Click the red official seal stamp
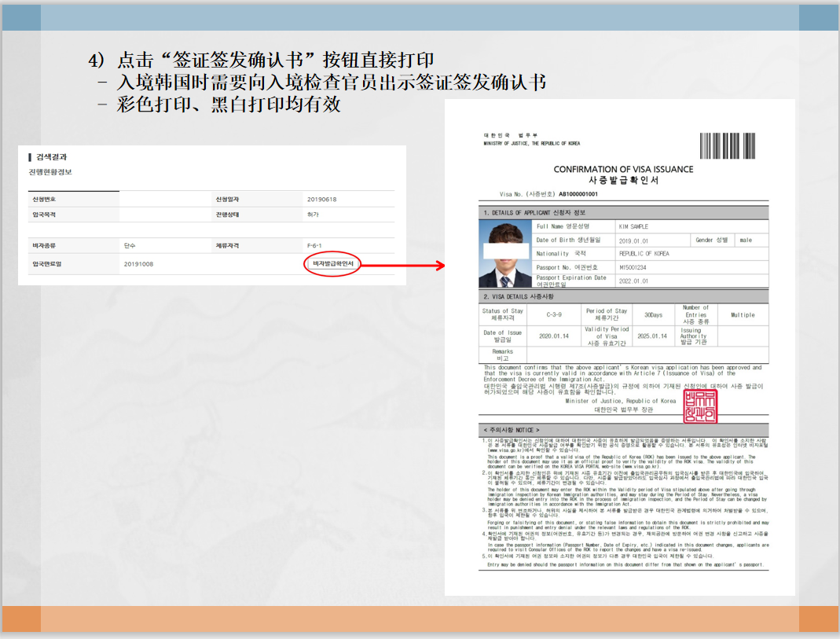Screen dimensions: 840x639 point(699,406)
